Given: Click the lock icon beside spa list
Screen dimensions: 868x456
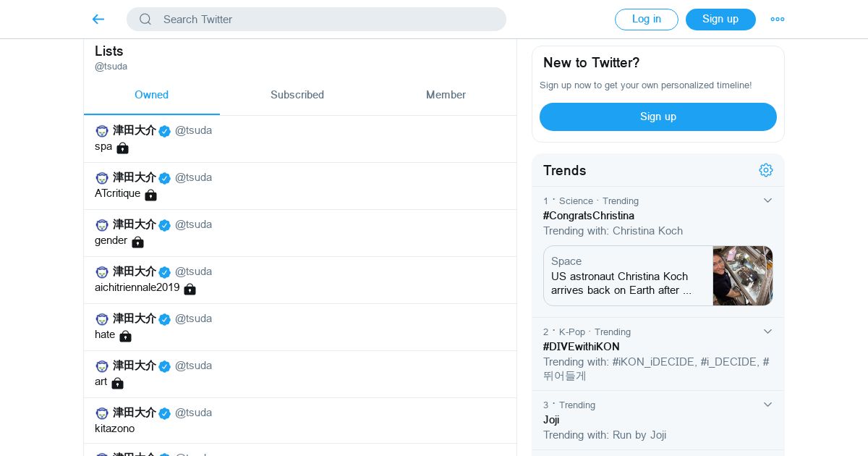Looking at the screenshot, I should [122, 148].
